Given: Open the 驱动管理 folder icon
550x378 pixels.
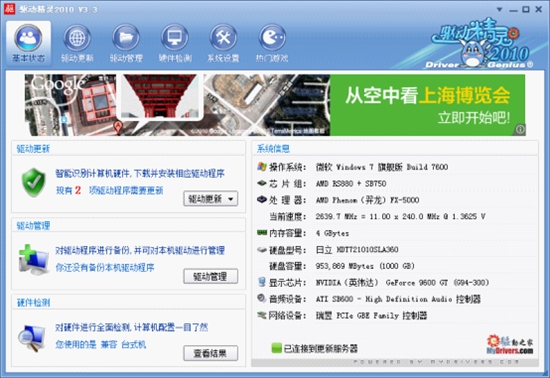Looking at the screenshot, I should 126,38.
